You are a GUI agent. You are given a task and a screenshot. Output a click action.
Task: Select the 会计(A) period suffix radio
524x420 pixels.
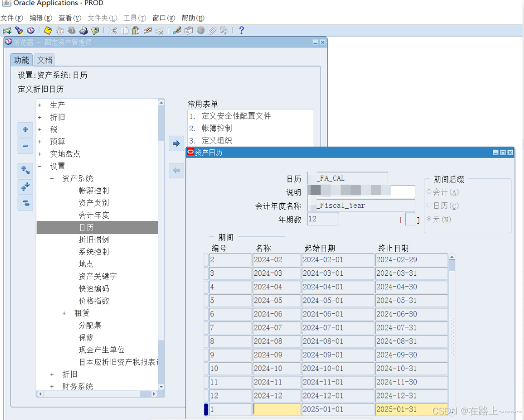429,192
